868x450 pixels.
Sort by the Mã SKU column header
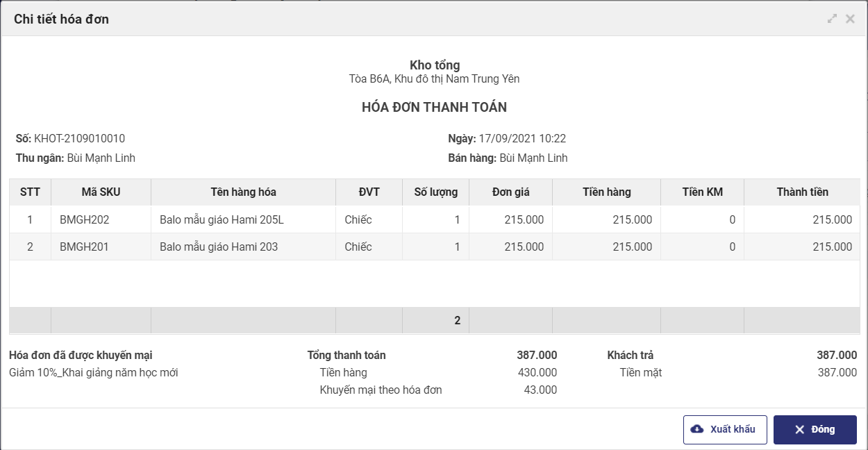pyautogui.click(x=101, y=192)
